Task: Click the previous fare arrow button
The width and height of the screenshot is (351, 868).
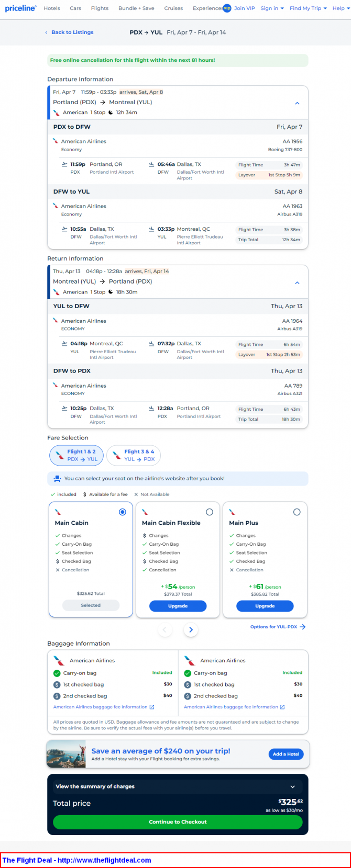Action: pyautogui.click(x=164, y=629)
